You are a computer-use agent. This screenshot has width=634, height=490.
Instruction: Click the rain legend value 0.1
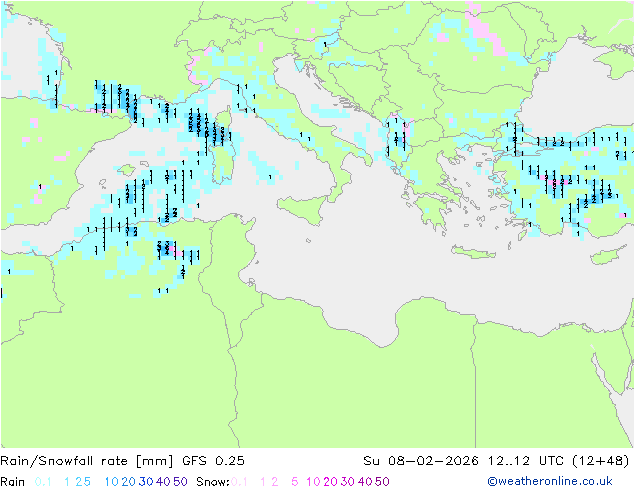pos(43,482)
